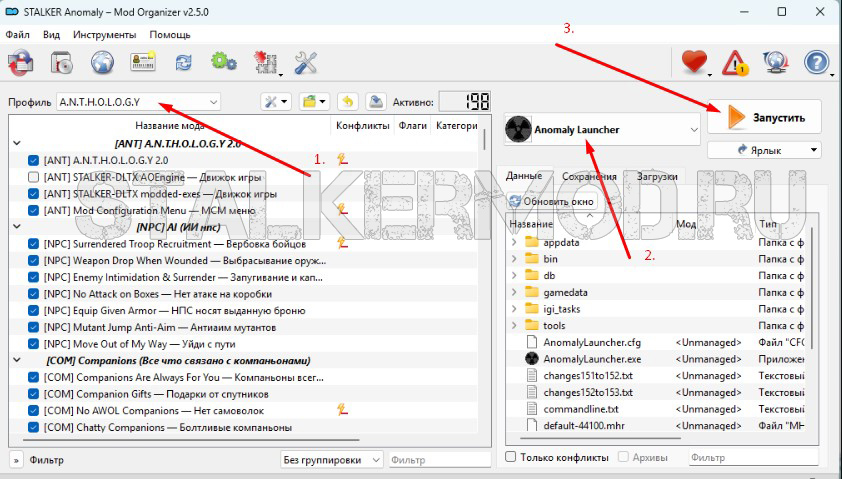Screen dimensions: 842x479
Task: Click the data tab Фильтр input field
Action: (x=753, y=457)
